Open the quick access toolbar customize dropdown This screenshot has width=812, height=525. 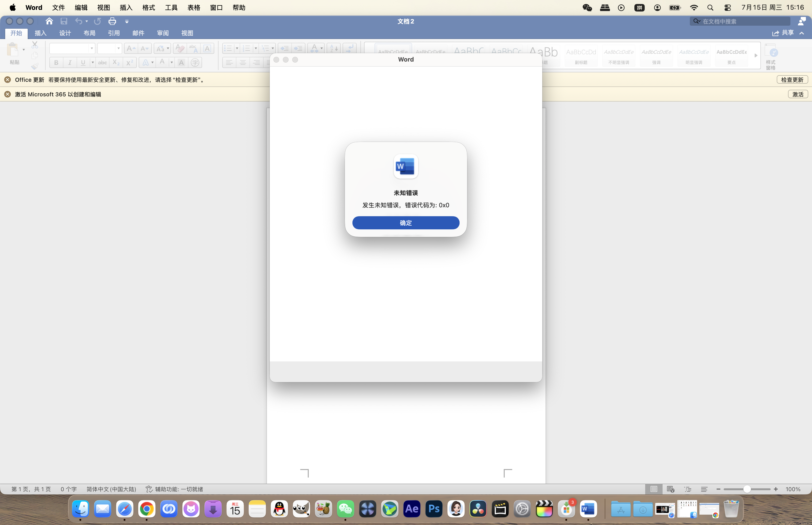pos(127,21)
